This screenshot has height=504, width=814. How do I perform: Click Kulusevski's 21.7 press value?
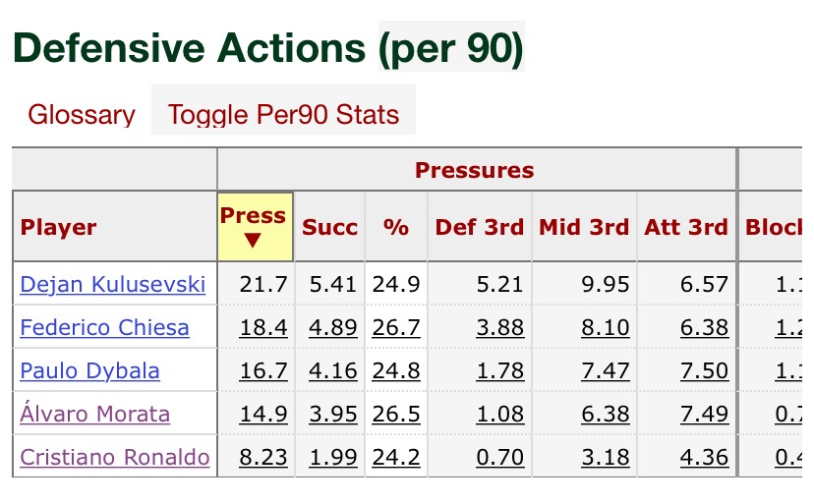(263, 285)
